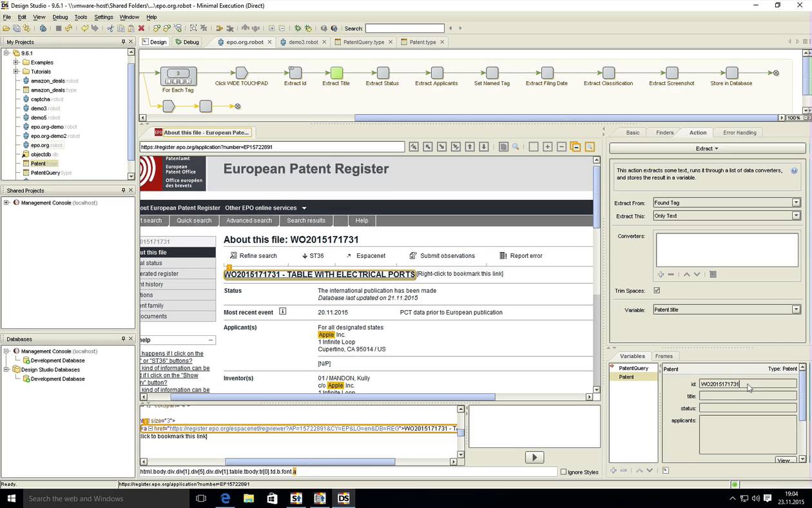This screenshot has height=508, width=812.
Task: Click the Add variable plus icon
Action: click(x=613, y=471)
